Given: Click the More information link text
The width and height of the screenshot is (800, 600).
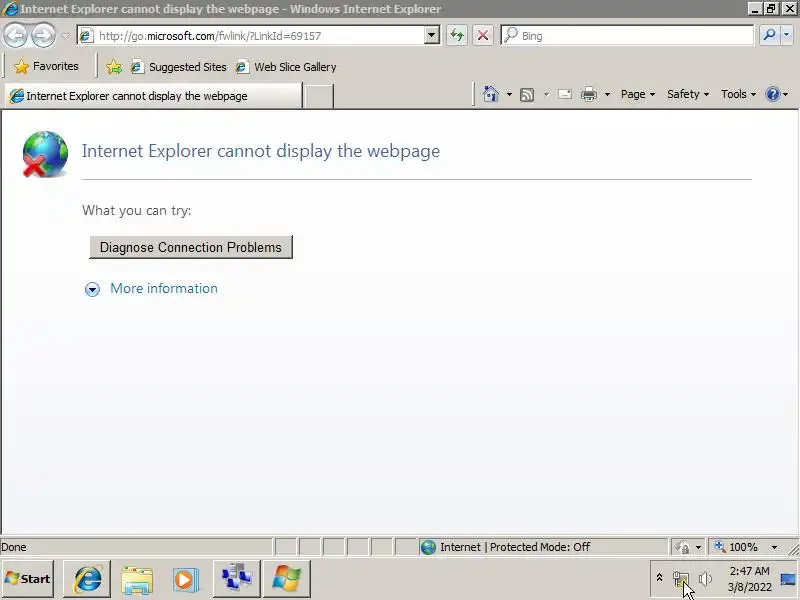Looking at the screenshot, I should tap(164, 288).
